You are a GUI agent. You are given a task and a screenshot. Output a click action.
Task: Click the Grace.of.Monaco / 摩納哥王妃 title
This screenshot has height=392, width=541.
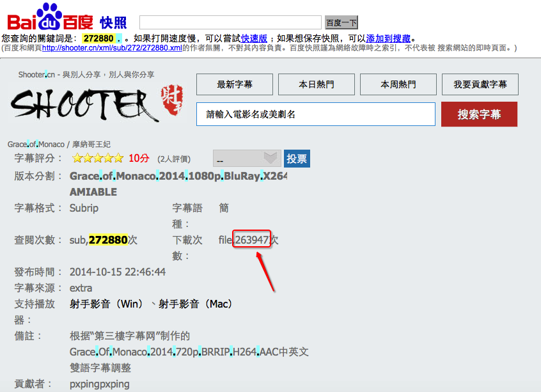59,145
